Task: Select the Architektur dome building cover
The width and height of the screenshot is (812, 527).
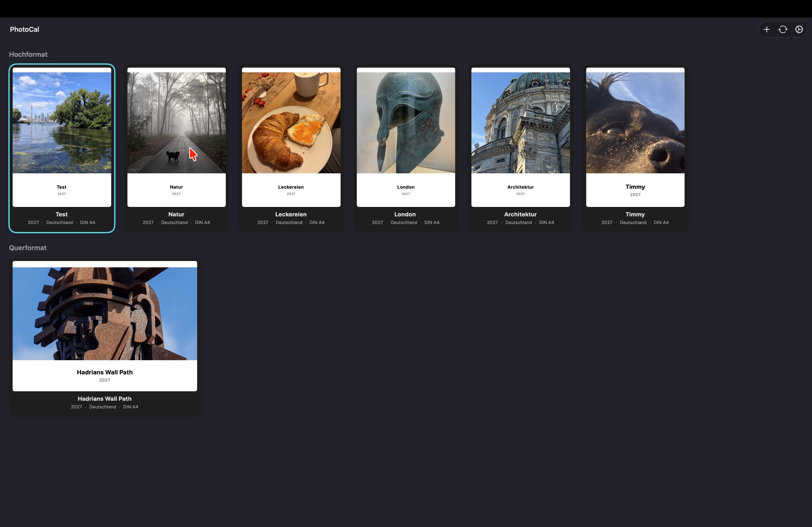Action: tap(520, 123)
